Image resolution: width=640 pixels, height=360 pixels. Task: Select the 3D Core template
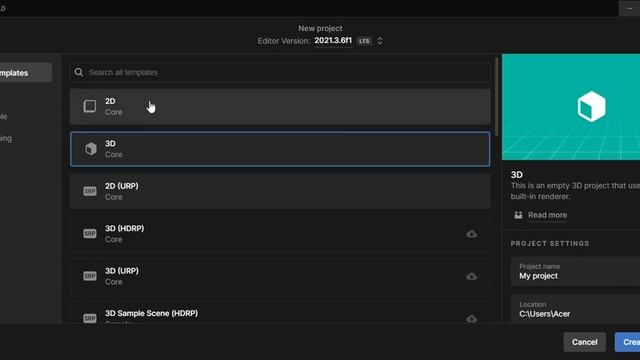pos(280,149)
